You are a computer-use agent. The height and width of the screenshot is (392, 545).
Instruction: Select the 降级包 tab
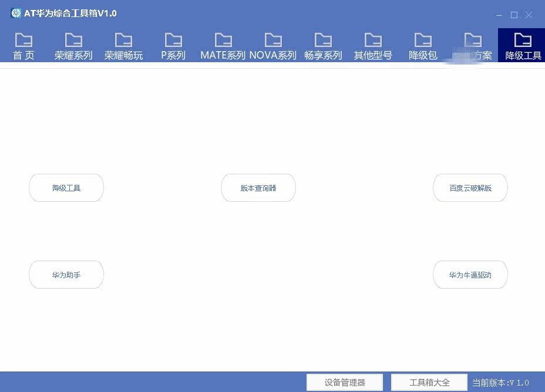coord(423,46)
